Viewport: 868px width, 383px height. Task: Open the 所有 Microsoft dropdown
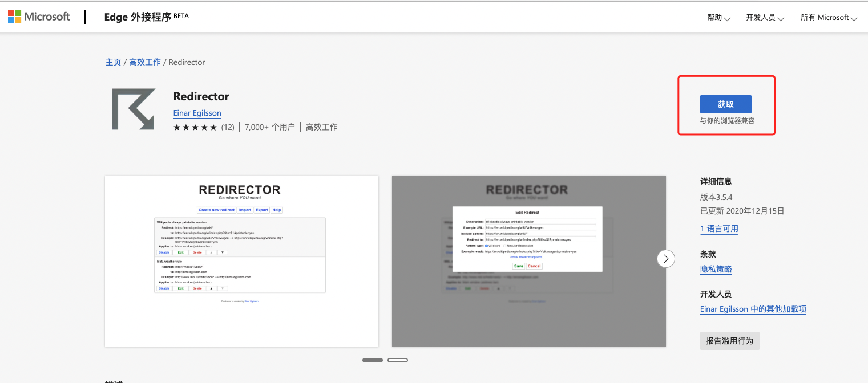coord(829,18)
